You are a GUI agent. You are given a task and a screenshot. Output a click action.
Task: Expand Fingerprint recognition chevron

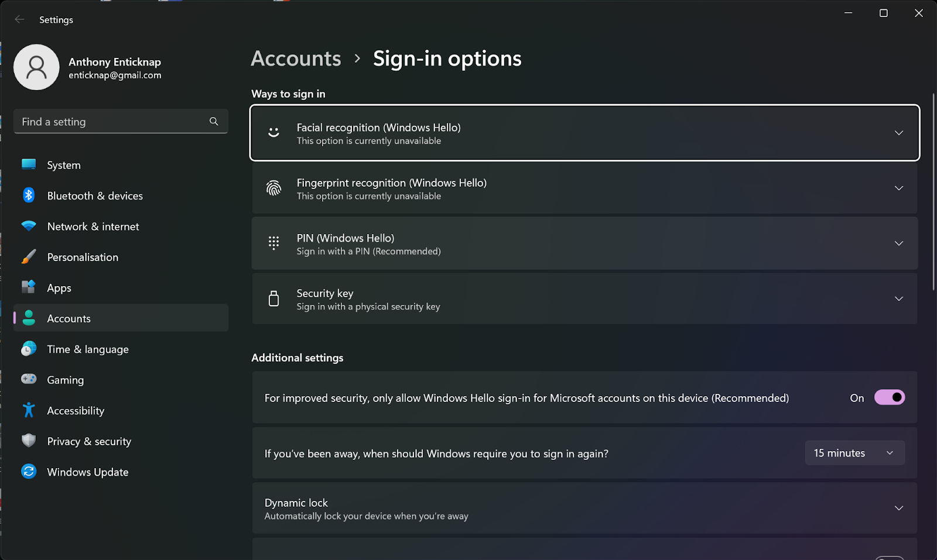(899, 188)
